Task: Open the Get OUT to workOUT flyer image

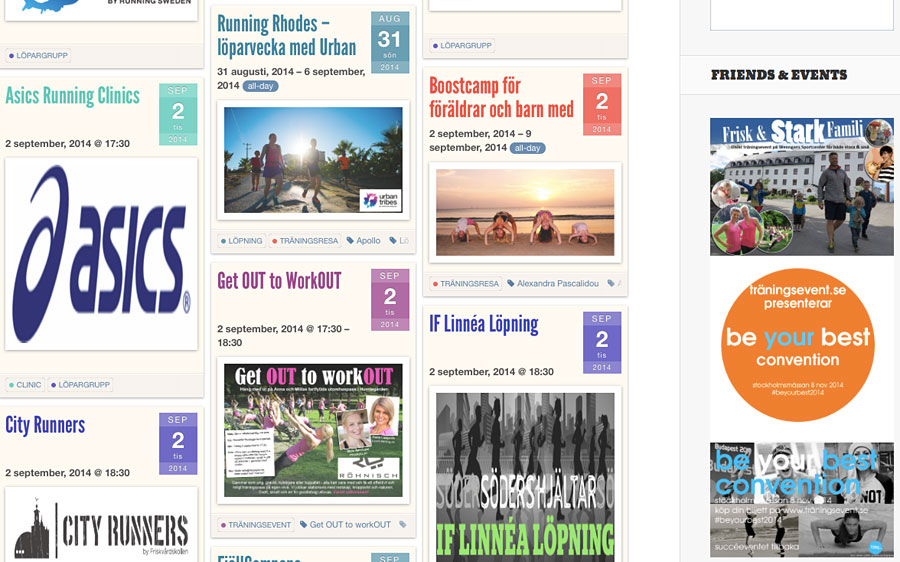Action: 313,431
